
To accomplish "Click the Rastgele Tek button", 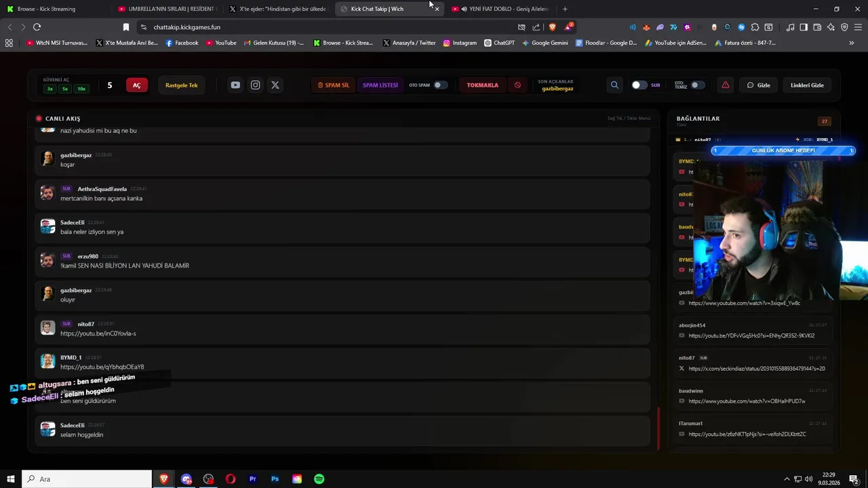I will point(182,85).
